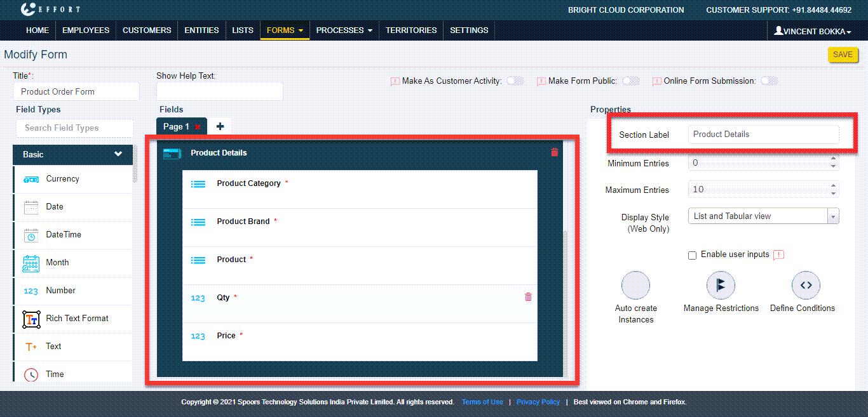Open the Privacy Policy link
Image resolution: width=868 pixels, height=417 pixels.
(538, 402)
